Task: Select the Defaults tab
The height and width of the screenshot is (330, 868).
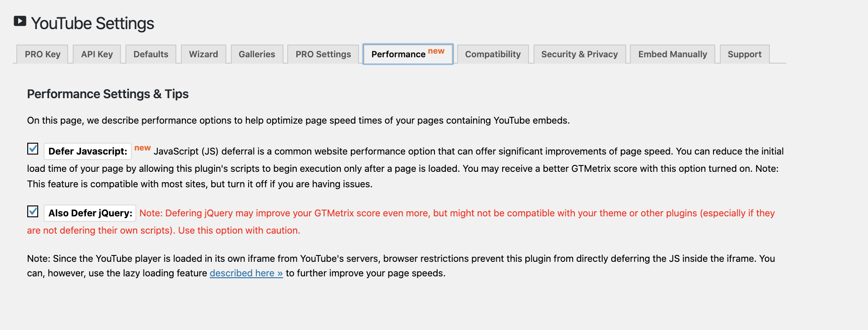Action: coord(150,54)
